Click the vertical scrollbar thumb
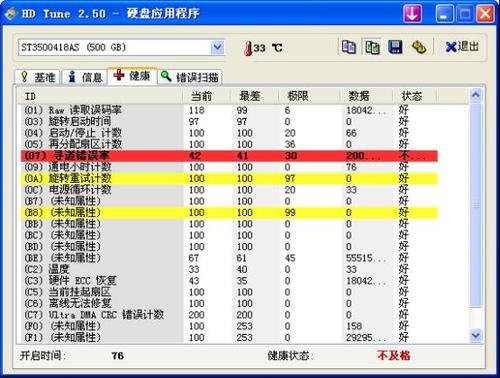This screenshot has height=378, width=500. [475, 205]
